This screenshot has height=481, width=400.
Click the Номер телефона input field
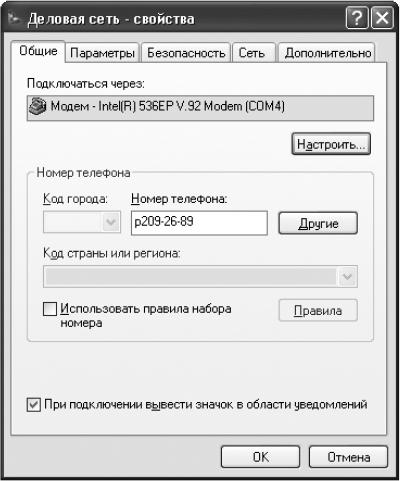point(199,223)
